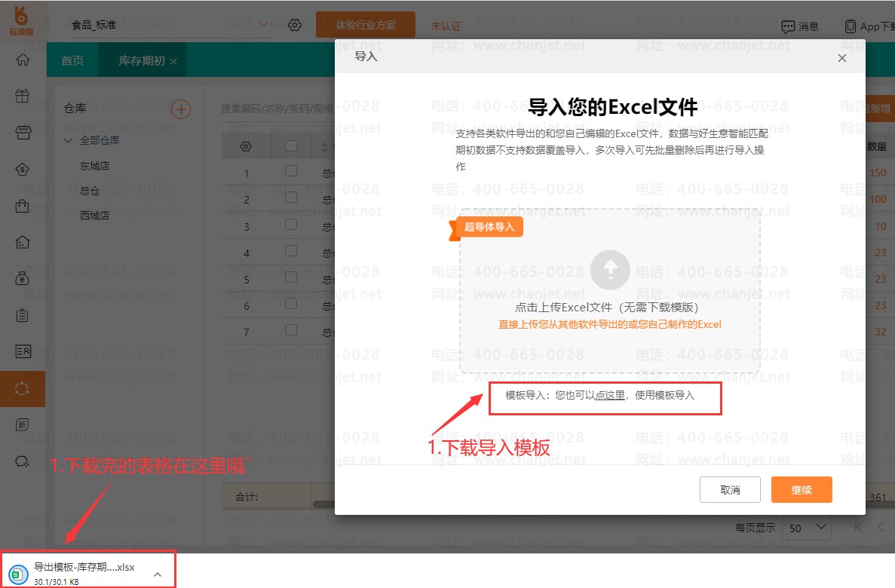The height and width of the screenshot is (588, 895).
Task: Switch to the 首页 tab
Action: point(72,60)
